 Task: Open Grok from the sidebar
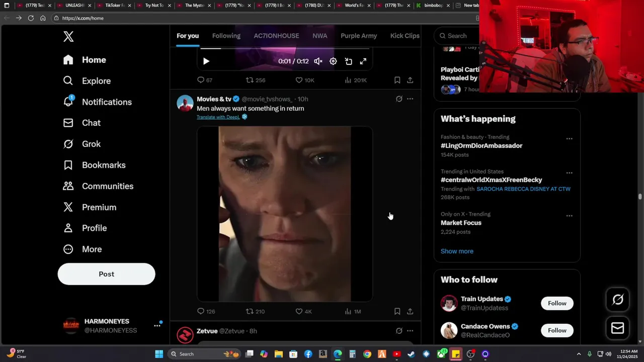point(82,144)
